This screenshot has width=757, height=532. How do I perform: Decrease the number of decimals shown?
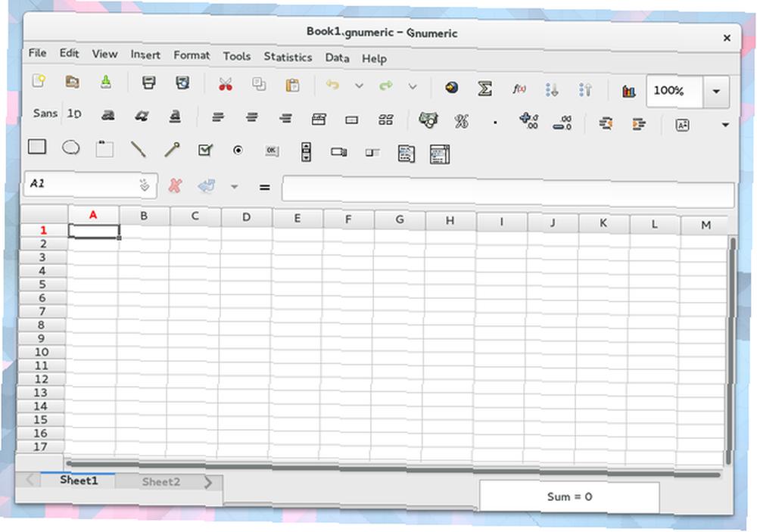(x=562, y=123)
